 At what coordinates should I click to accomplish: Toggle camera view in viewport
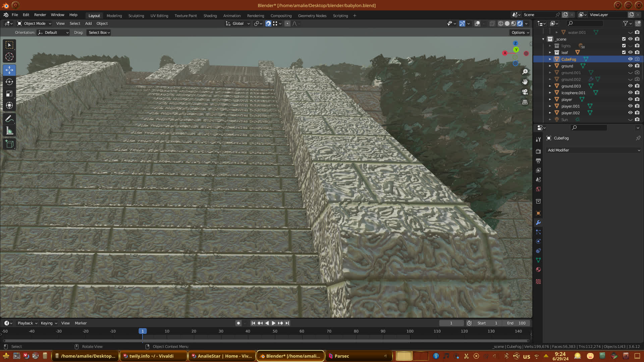click(525, 92)
